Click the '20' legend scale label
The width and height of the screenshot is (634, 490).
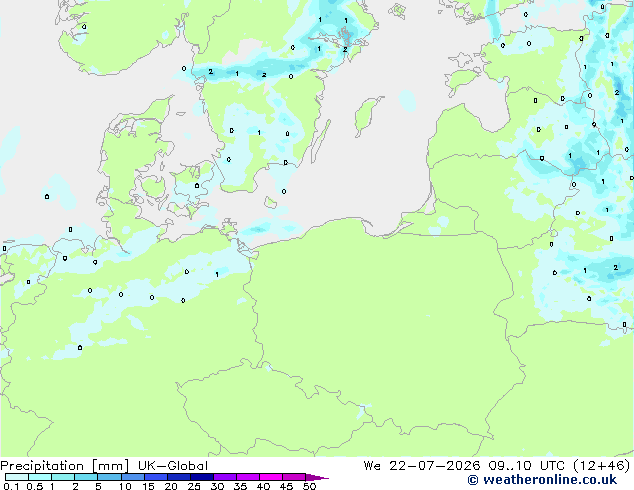coord(171,486)
